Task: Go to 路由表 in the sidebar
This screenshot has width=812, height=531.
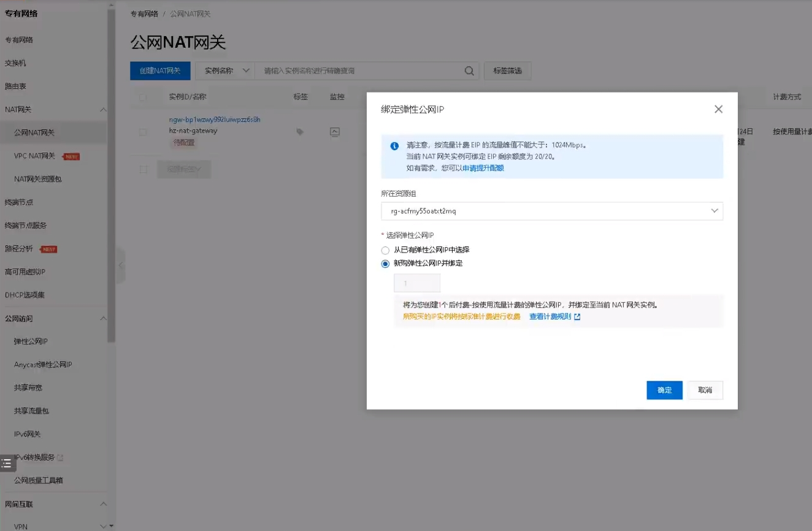Action: click(15, 86)
